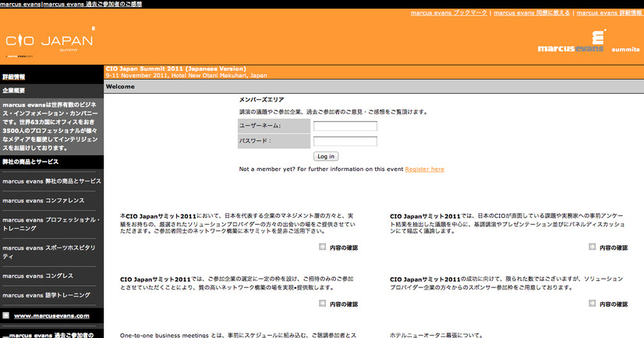Click the Log in button
Image resolution: width=644 pixels, height=338 pixels.
pos(326,156)
